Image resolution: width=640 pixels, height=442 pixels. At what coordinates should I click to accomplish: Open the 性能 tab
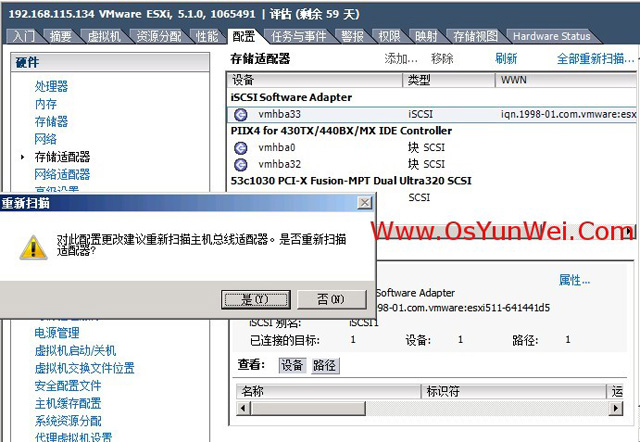207,36
